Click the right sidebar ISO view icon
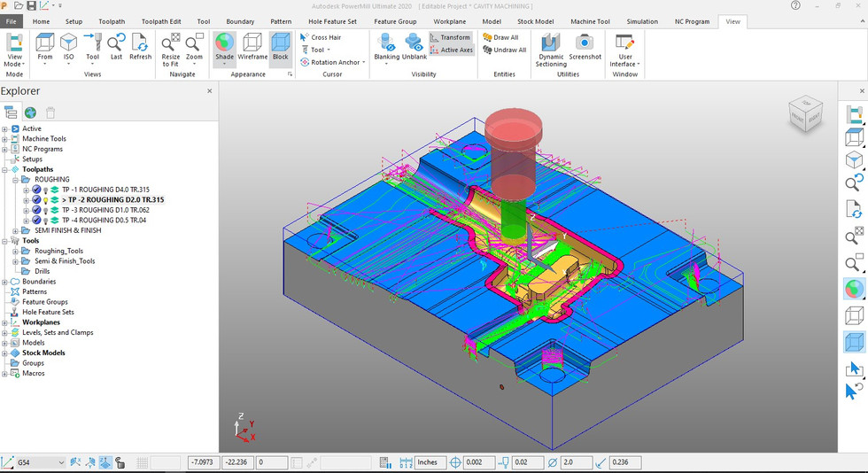This screenshot has height=473, width=868. [x=854, y=160]
